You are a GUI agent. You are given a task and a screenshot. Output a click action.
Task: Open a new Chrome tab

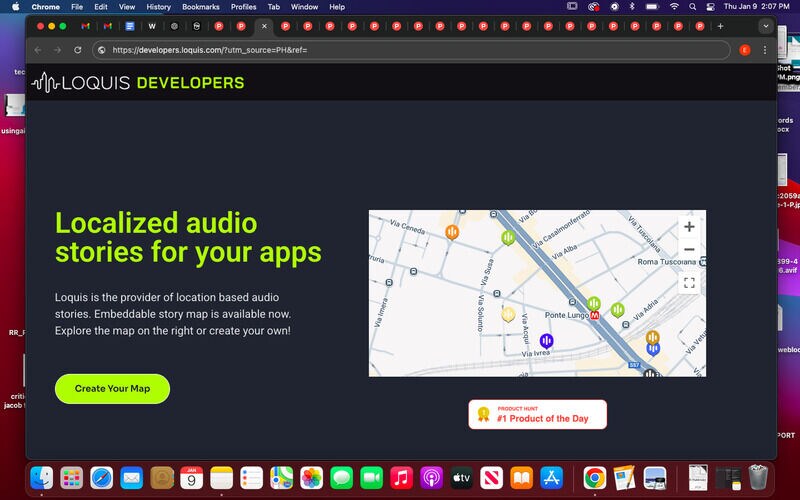point(720,26)
